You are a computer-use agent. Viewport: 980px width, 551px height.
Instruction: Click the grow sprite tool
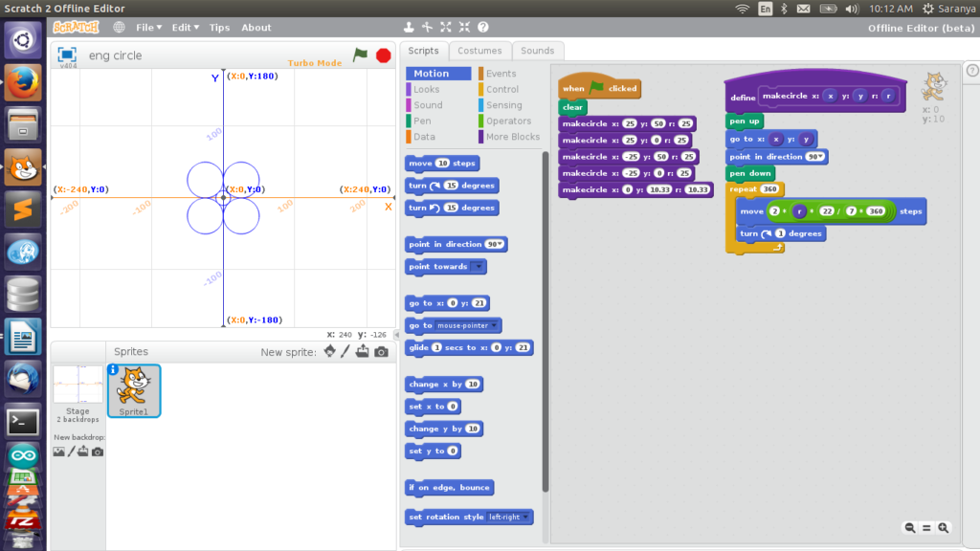tap(446, 27)
